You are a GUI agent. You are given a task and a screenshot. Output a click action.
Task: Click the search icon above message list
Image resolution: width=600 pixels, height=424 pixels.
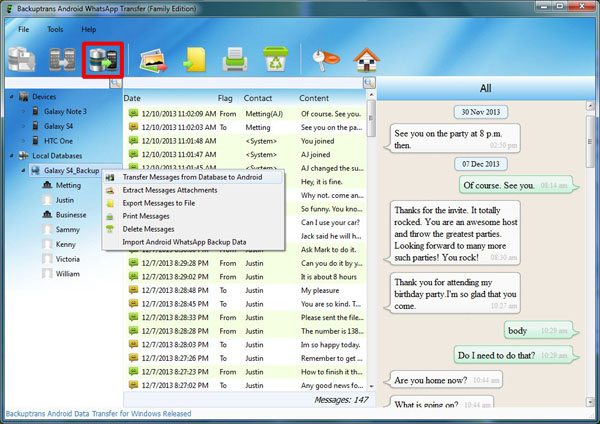coord(369,83)
